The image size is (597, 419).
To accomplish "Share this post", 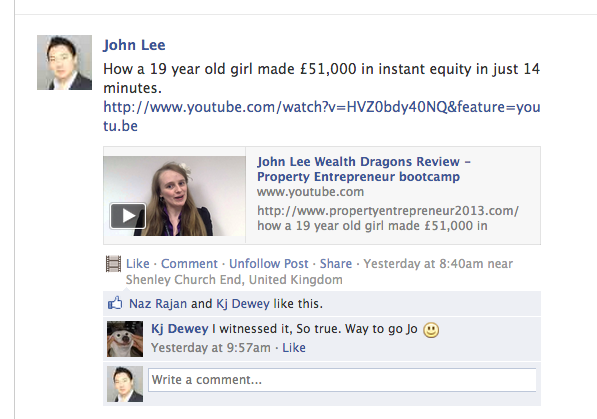I will pyautogui.click(x=336, y=264).
